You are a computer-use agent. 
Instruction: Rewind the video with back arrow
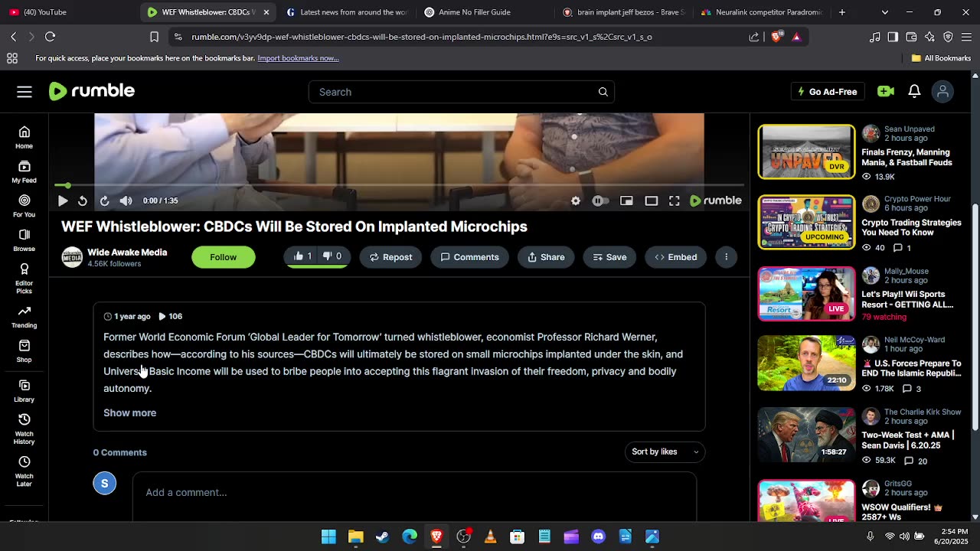[x=83, y=201]
